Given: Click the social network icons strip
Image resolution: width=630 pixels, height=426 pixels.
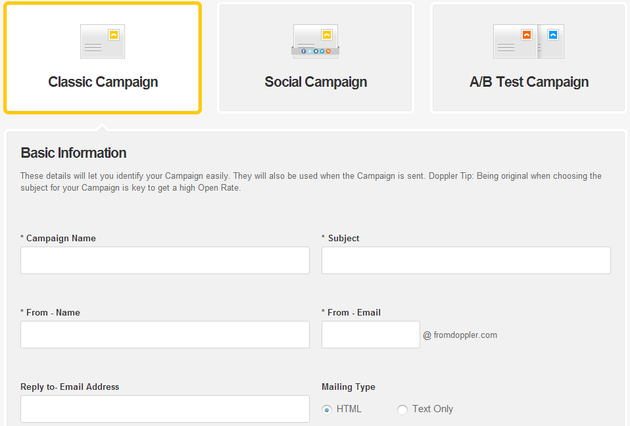Looking at the screenshot, I should (x=315, y=51).
